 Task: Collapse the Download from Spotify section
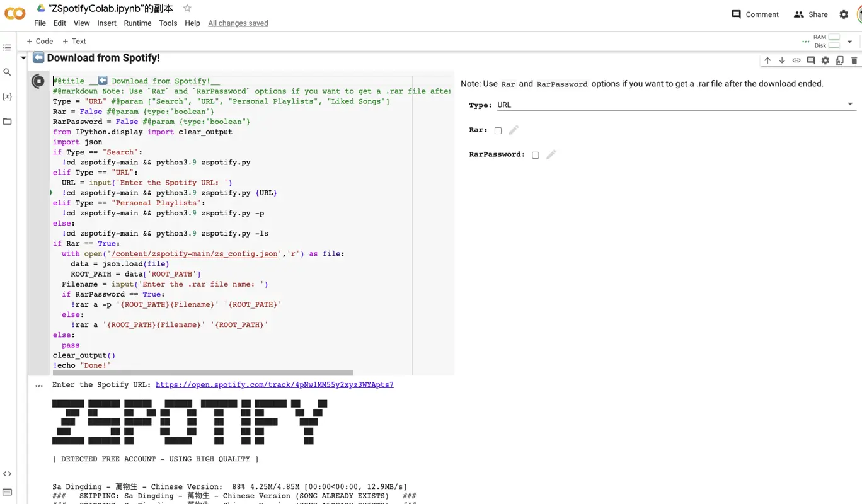23,58
